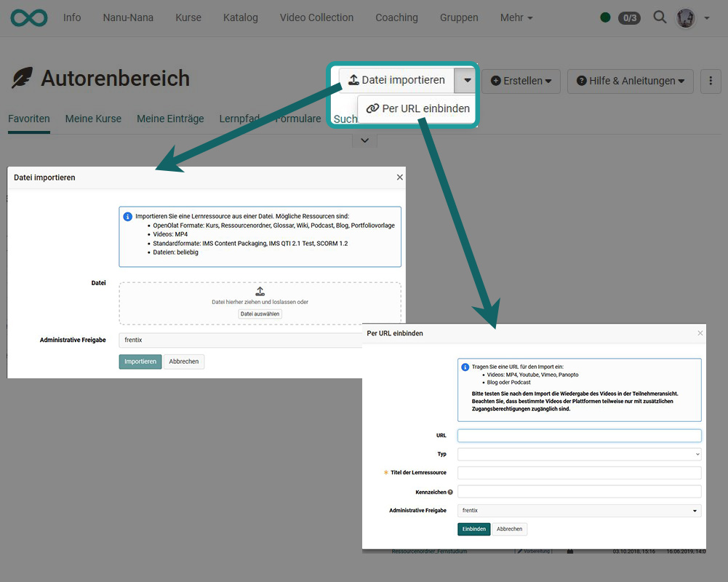Image resolution: width=728 pixels, height=582 pixels.
Task: Select Per URL einbinden menu entry
Action: coord(418,108)
